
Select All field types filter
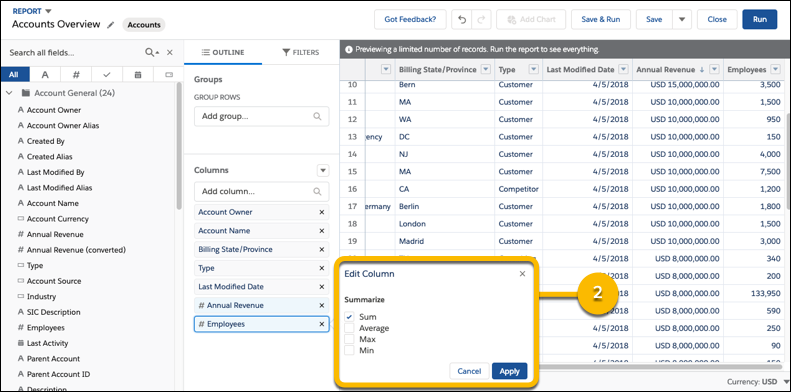(14, 75)
